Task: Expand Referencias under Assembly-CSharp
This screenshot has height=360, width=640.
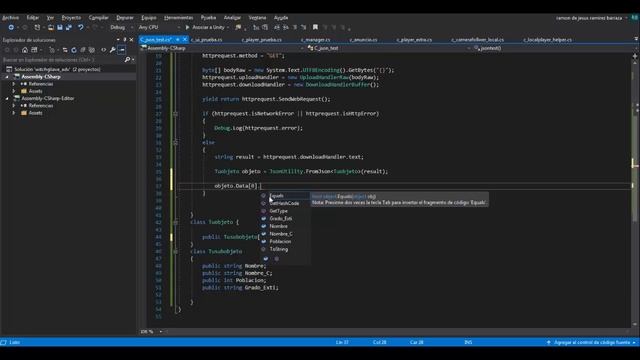Action: [13, 84]
